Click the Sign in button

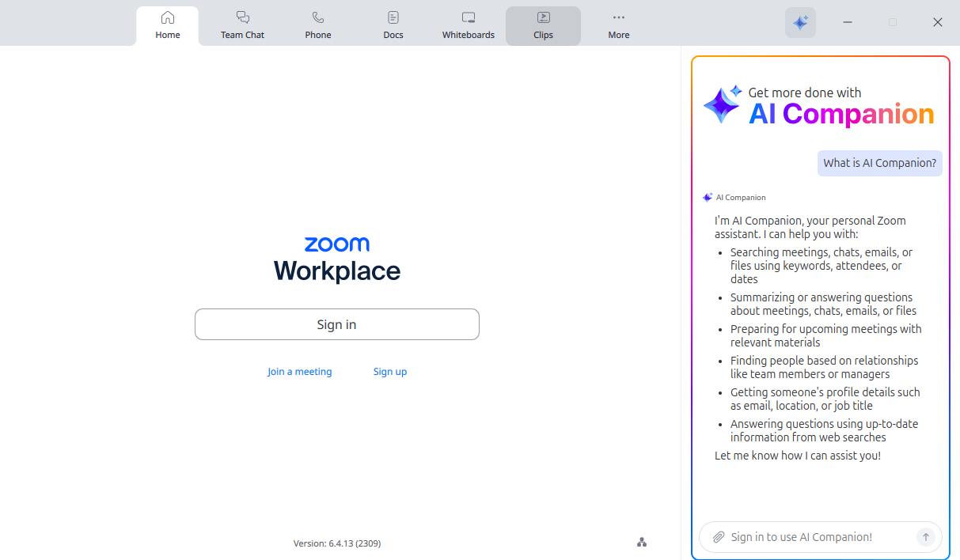(337, 324)
